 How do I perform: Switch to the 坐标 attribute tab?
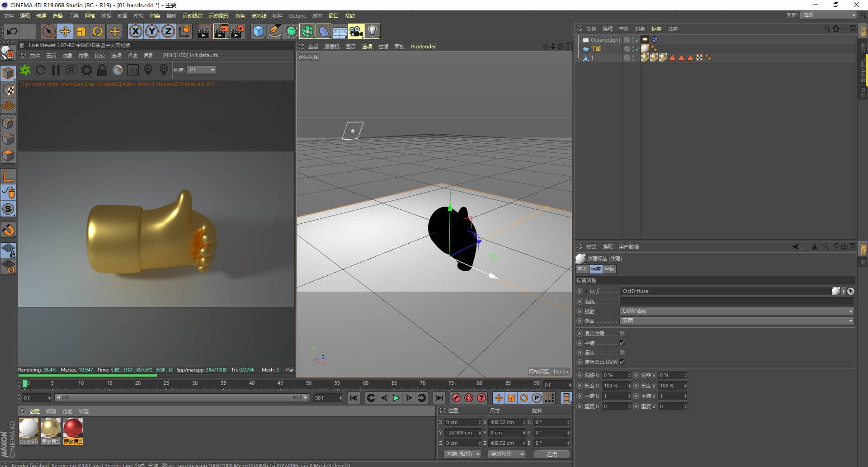609,269
